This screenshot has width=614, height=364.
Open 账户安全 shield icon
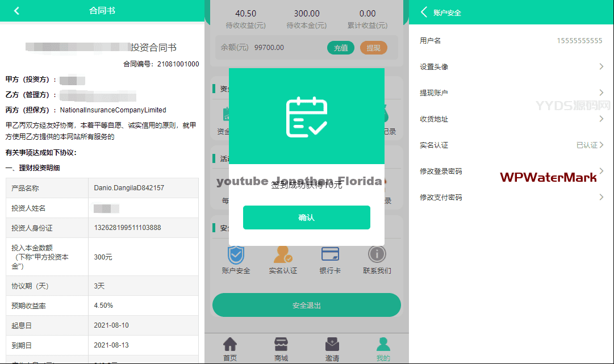pos(236,255)
